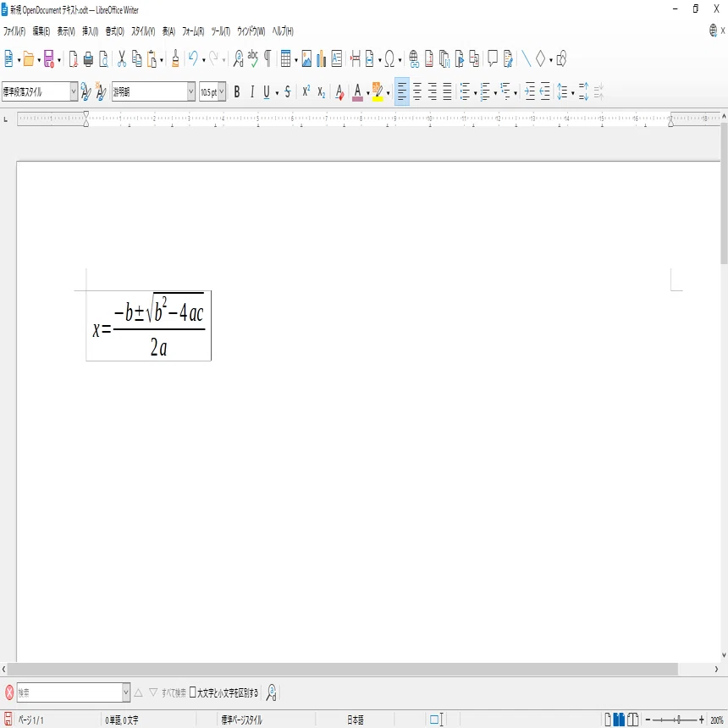Toggle formatting marks pilcrow

point(267,59)
